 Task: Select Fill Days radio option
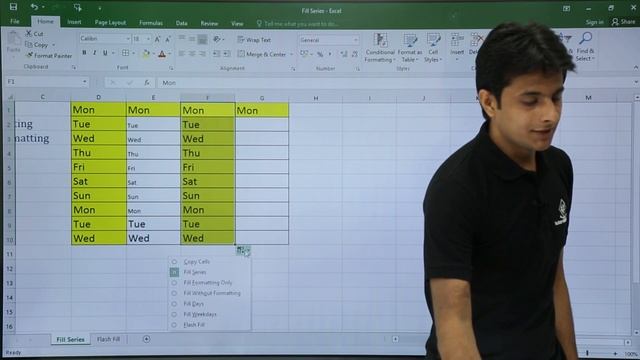coord(174,304)
